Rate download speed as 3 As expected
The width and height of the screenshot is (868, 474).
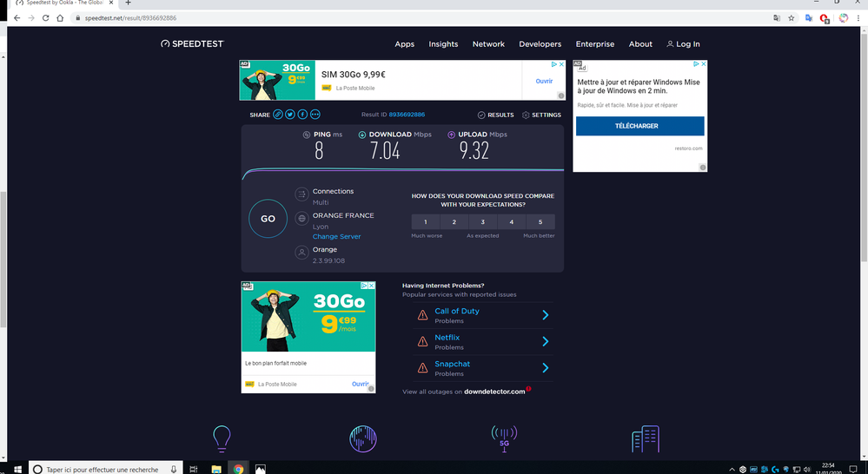[483, 222]
